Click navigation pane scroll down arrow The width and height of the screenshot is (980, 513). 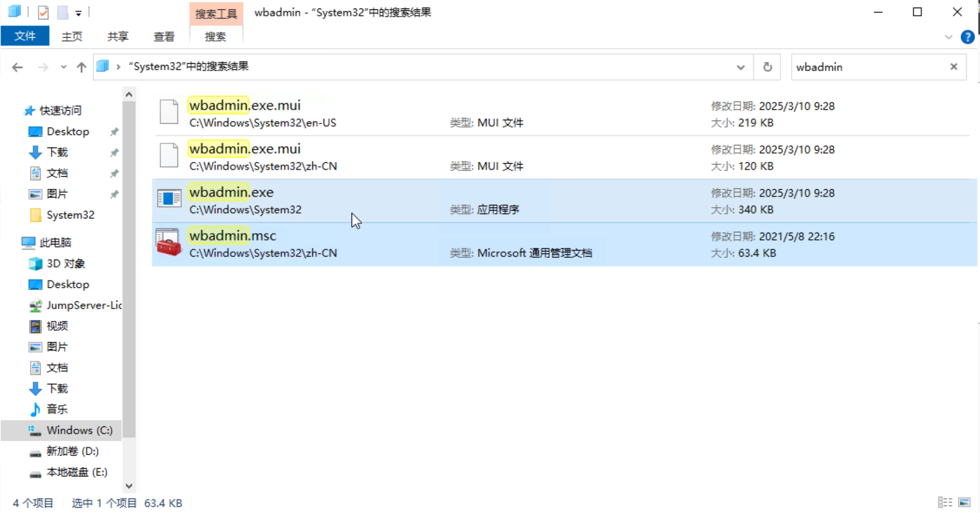pos(129,486)
